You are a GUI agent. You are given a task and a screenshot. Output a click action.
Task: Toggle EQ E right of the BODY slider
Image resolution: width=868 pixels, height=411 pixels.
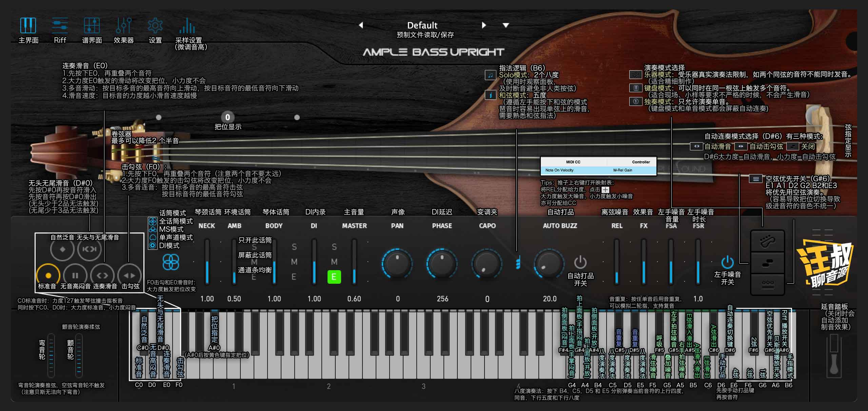pos(294,277)
